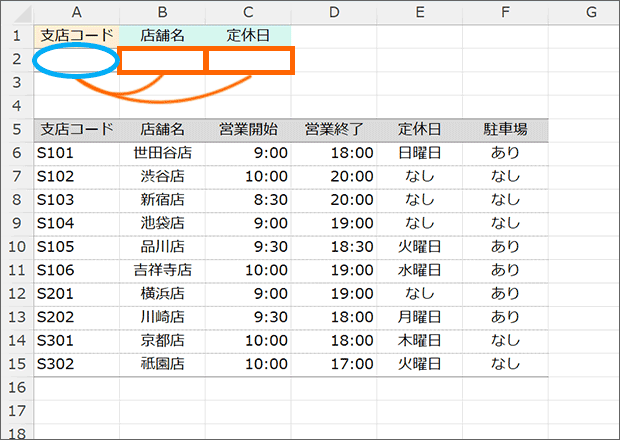
Task: Select 18:30 closing time for 品川店
Action: (334, 247)
